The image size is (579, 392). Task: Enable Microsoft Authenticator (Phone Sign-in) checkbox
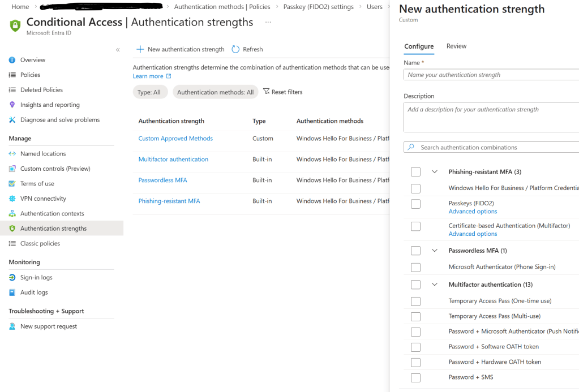pyautogui.click(x=415, y=267)
